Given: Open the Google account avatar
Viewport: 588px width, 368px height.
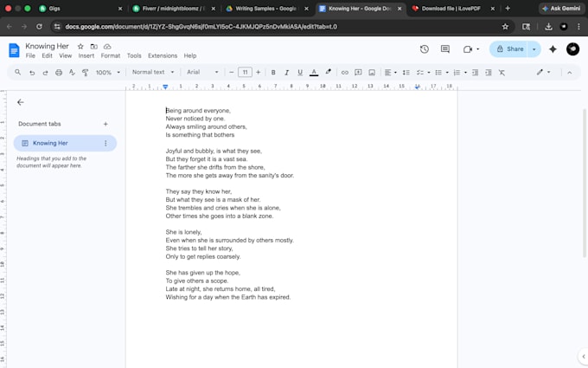Looking at the screenshot, I should click(x=572, y=49).
